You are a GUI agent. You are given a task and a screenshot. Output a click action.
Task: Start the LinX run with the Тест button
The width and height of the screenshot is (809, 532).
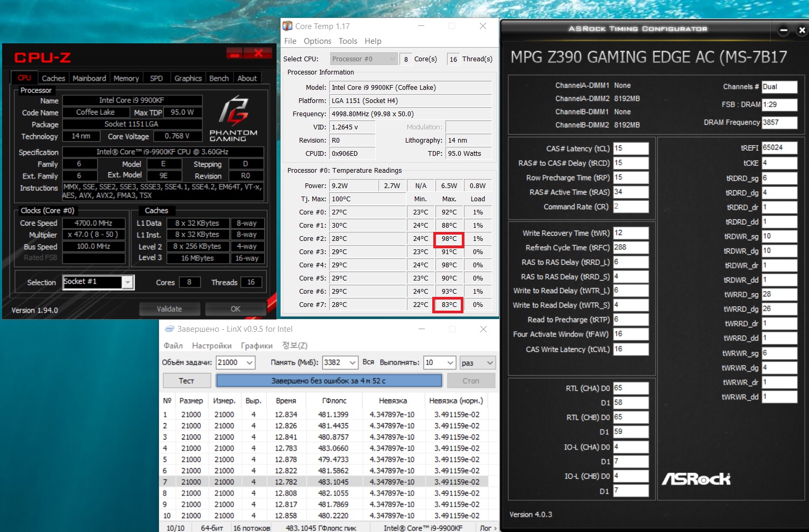pyautogui.click(x=187, y=380)
